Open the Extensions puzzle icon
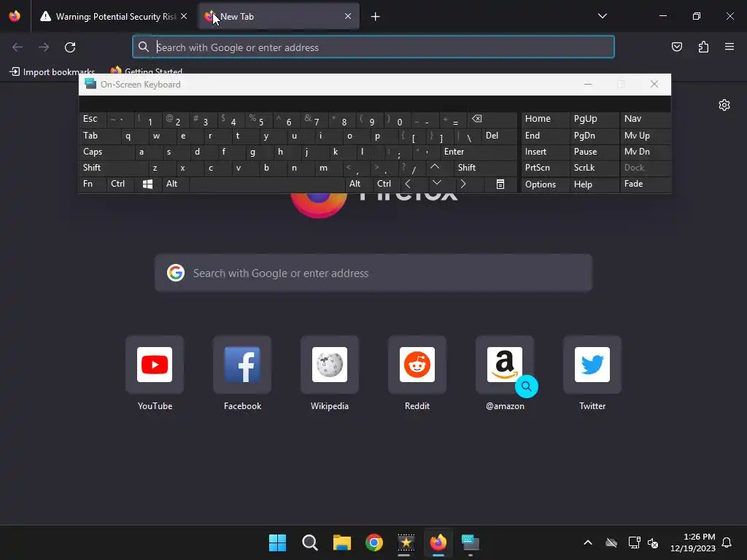747x560 pixels. click(x=703, y=47)
